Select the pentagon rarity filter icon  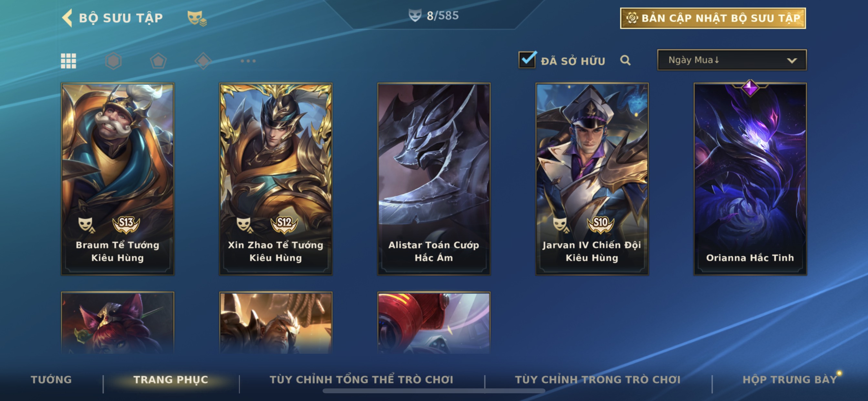click(158, 61)
